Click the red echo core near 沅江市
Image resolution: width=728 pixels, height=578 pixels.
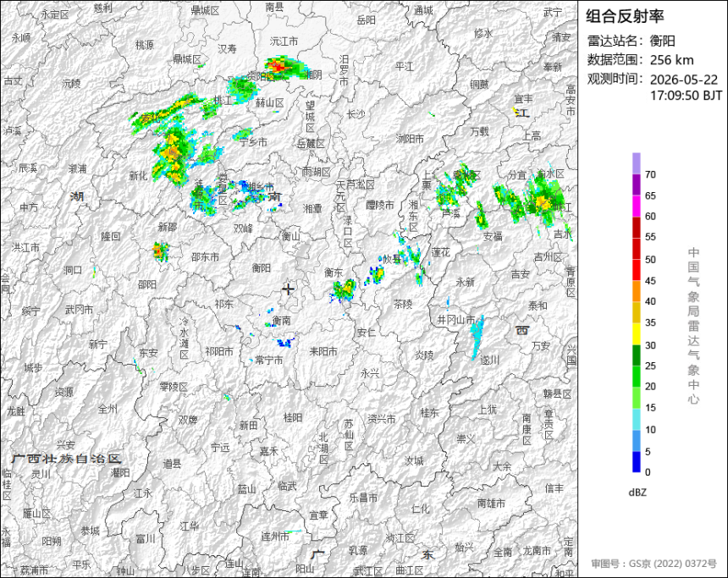[x=279, y=66]
